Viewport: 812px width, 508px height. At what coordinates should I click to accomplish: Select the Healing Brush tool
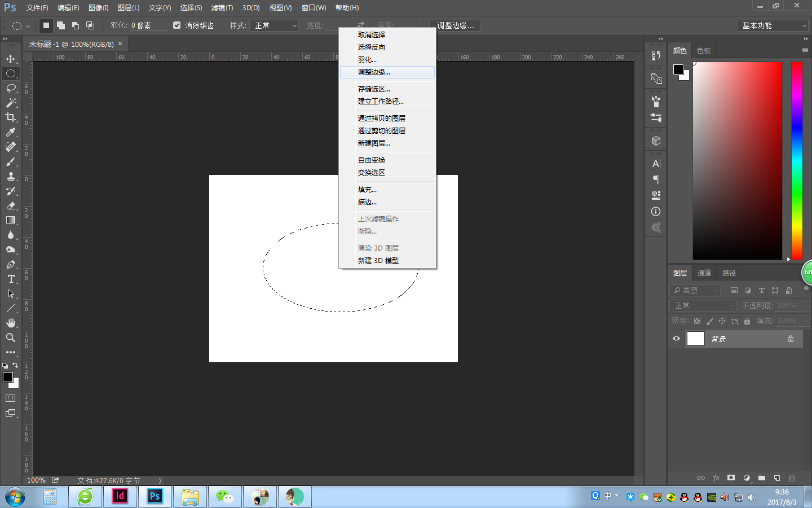pyautogui.click(x=11, y=147)
